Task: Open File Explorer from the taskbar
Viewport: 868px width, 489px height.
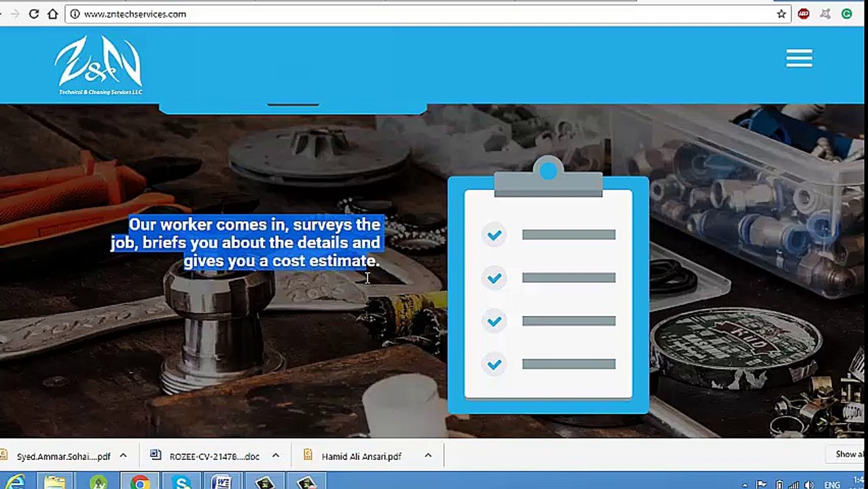Action: point(55,482)
